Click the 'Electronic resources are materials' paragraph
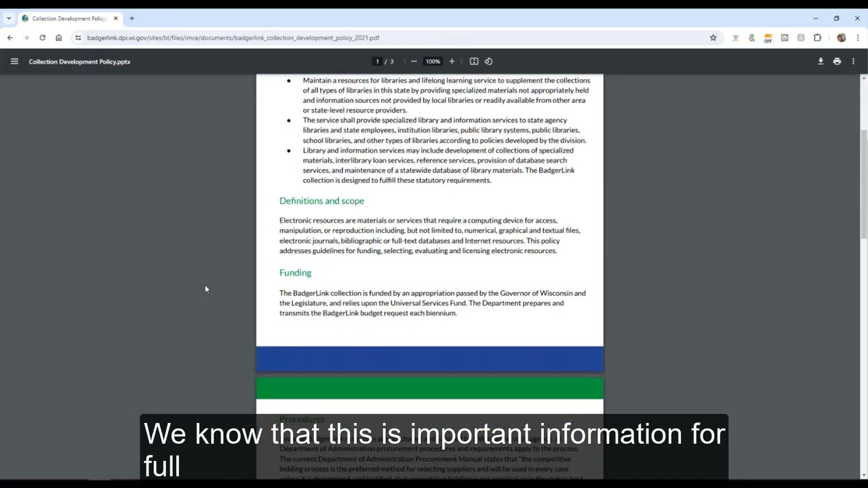Viewport: 868px width, 488px height. [430, 235]
